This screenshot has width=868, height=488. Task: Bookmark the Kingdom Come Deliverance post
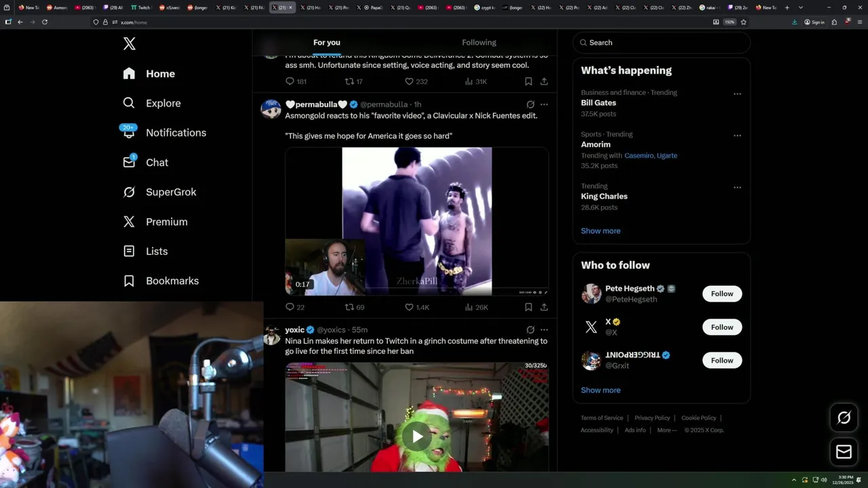coord(528,81)
